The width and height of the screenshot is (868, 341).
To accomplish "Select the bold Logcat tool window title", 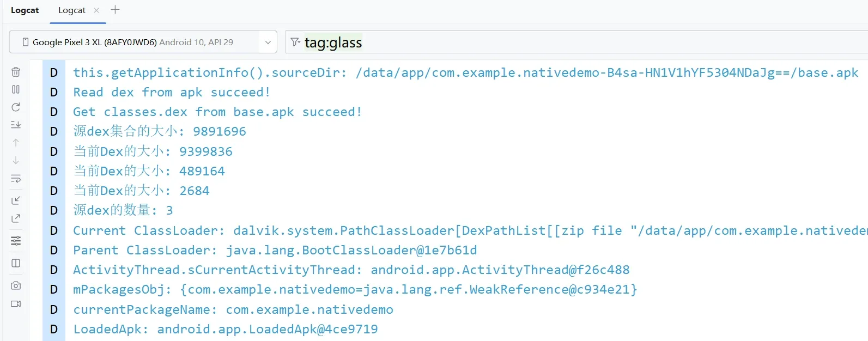I will coord(25,10).
